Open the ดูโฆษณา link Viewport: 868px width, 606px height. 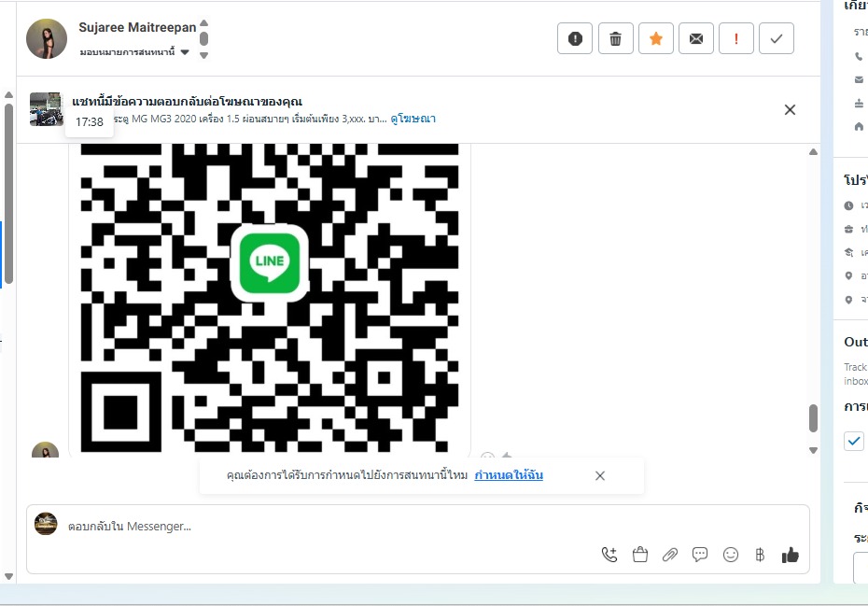pyautogui.click(x=413, y=119)
